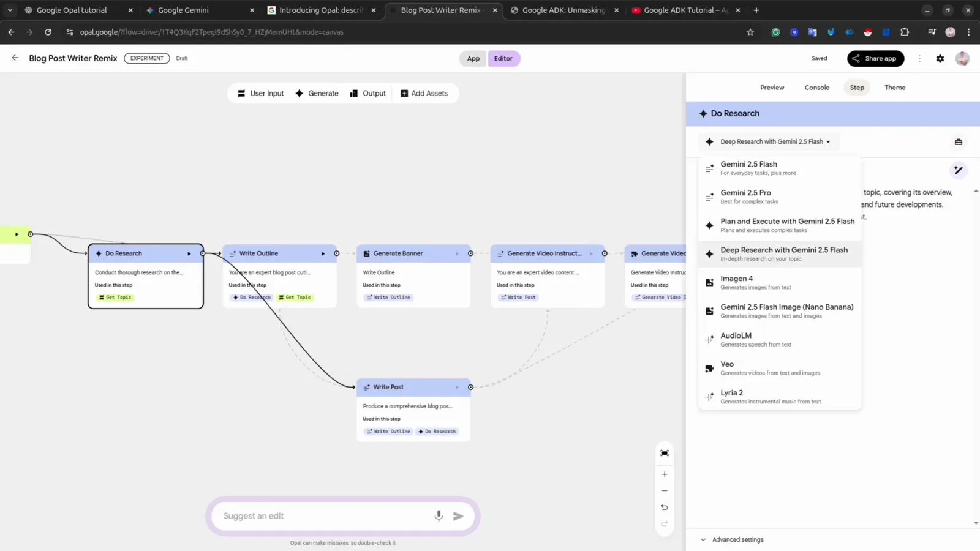Go back using the arrow beside Blog Post Writer Remix

pyautogui.click(x=15, y=58)
